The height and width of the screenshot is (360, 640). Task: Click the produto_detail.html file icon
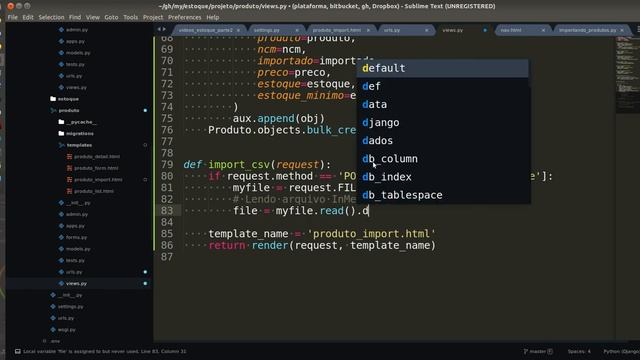69,157
